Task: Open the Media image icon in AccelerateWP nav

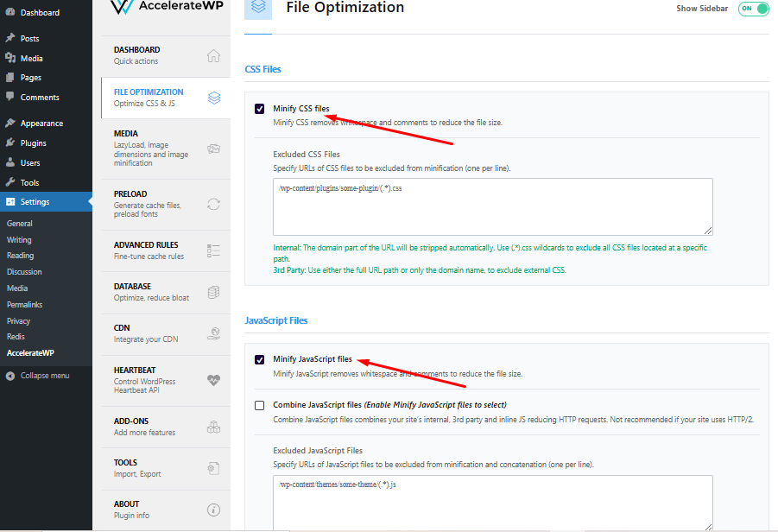Action: coord(214,149)
